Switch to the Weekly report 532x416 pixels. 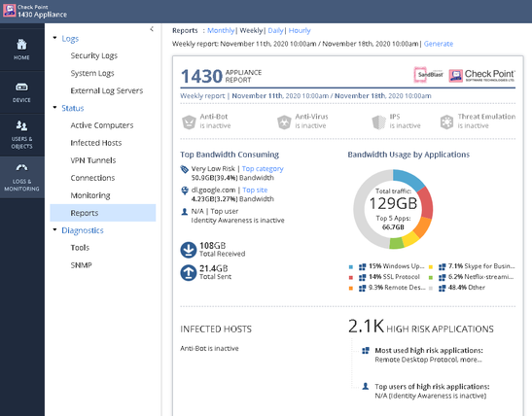point(251,30)
